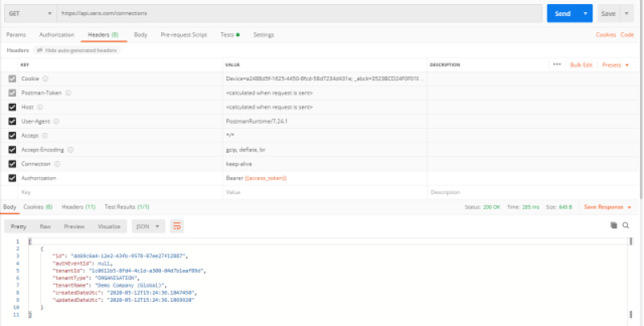Click the Bearer {{access_token}} value

pos(256,178)
